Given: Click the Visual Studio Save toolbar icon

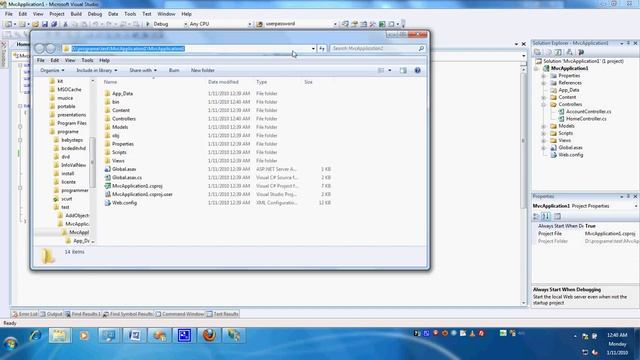Looking at the screenshot, I should pyautogui.click(x=45, y=24).
